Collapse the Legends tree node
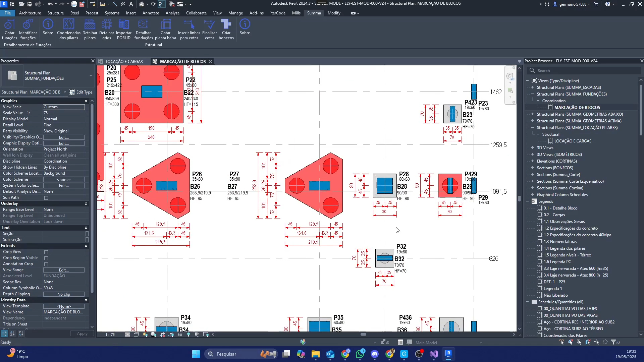 (x=527, y=201)
